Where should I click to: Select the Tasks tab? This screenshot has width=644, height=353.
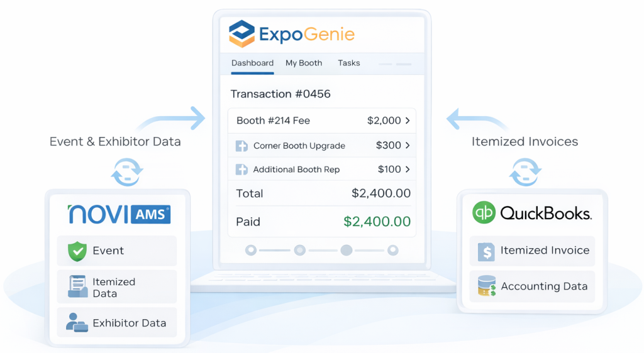[349, 63]
